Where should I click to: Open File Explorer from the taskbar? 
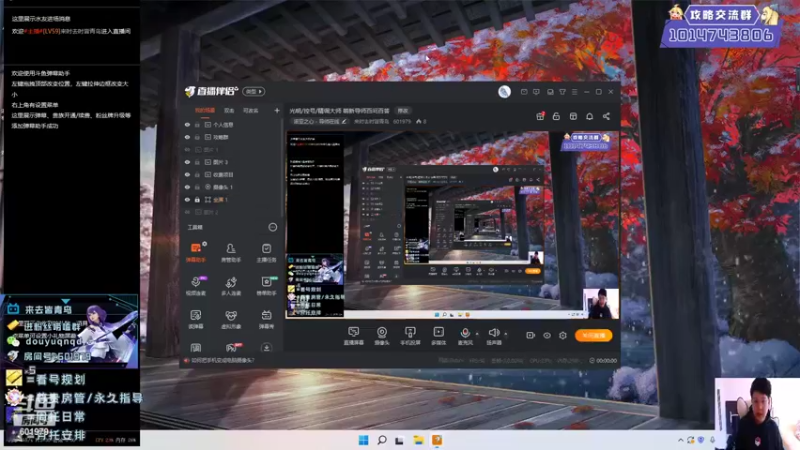[418, 440]
